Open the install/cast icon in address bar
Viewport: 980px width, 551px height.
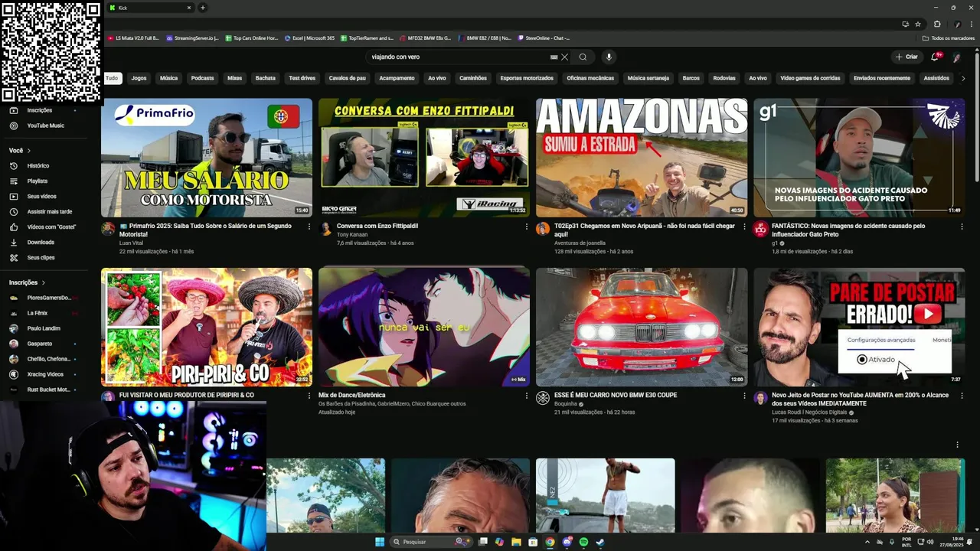tap(906, 24)
